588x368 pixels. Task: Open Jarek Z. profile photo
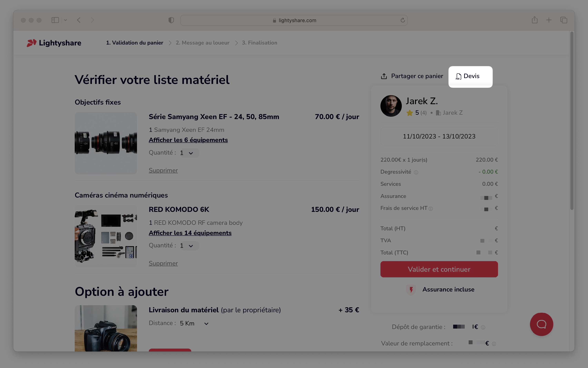[391, 106]
